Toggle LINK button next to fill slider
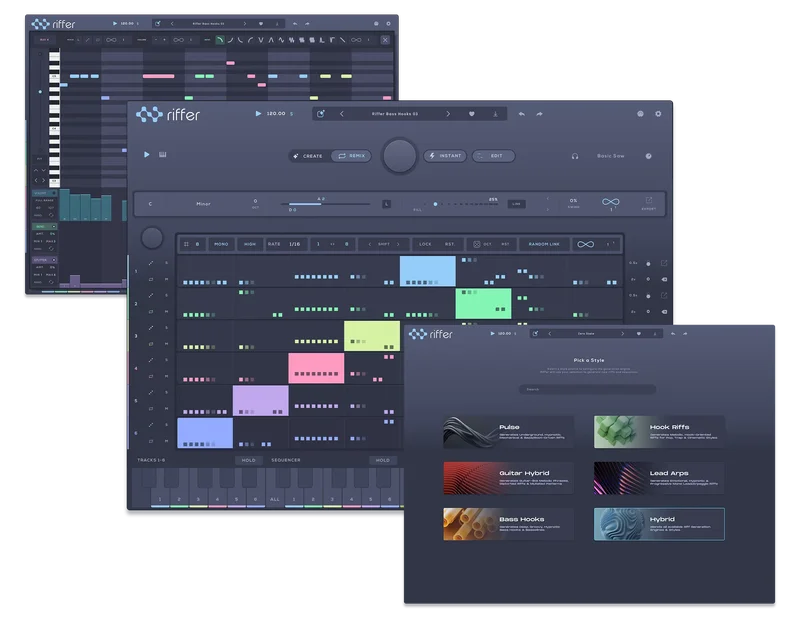 coord(516,204)
